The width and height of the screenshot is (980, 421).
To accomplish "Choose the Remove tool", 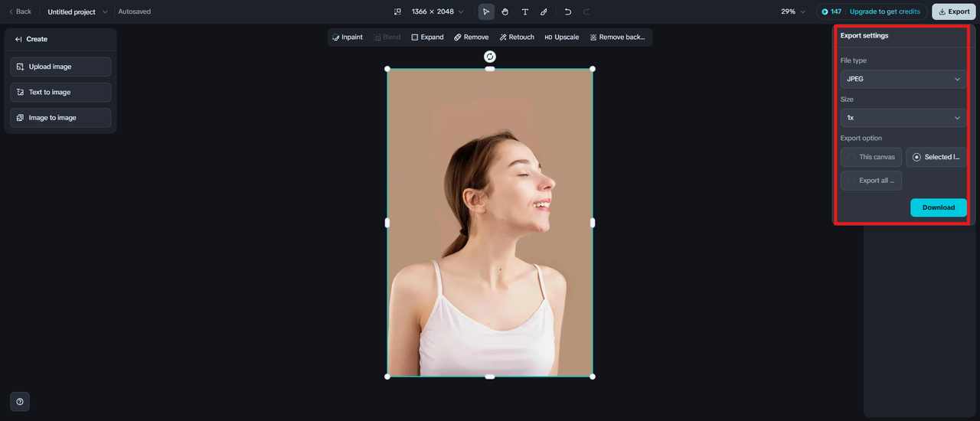I will tap(471, 37).
